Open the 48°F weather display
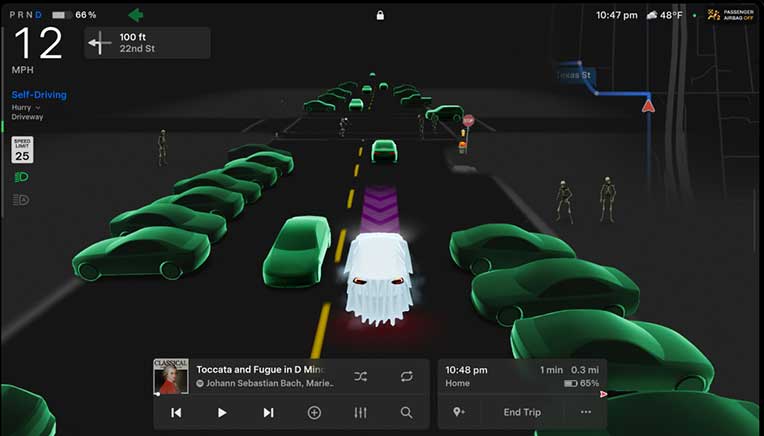The width and height of the screenshot is (764, 436). point(665,15)
